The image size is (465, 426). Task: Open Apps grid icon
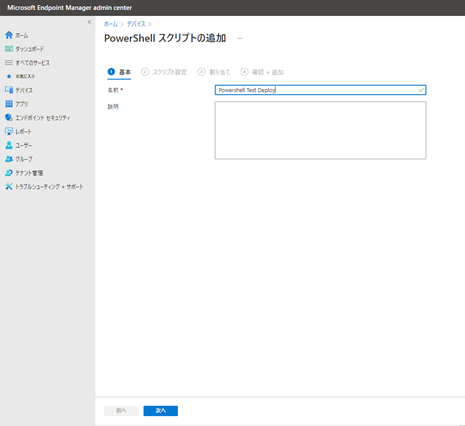coord(9,104)
